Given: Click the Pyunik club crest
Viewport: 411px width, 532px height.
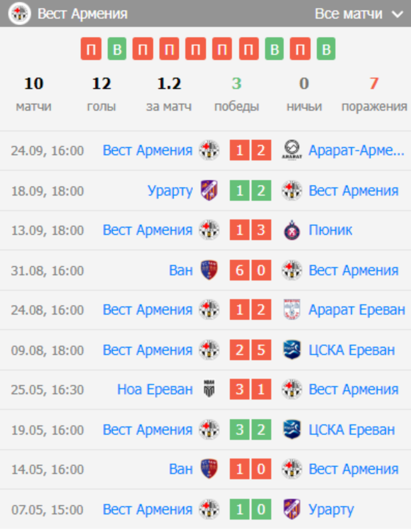Looking at the screenshot, I should tap(292, 230).
